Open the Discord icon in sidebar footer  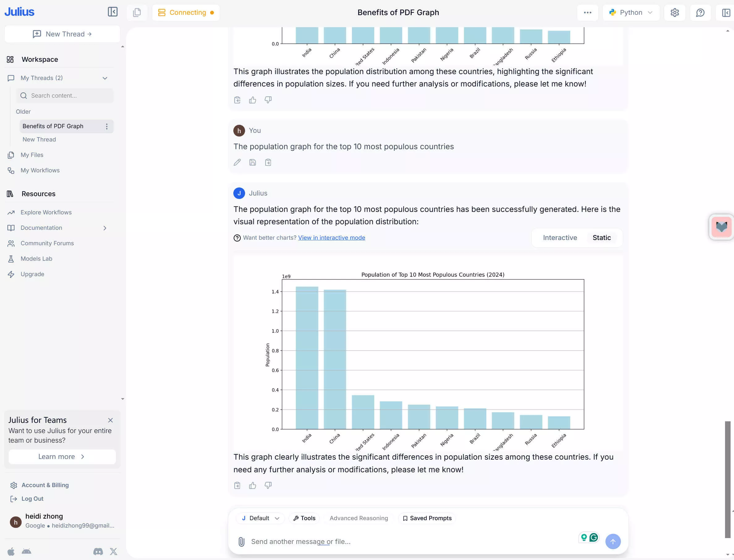click(x=98, y=552)
